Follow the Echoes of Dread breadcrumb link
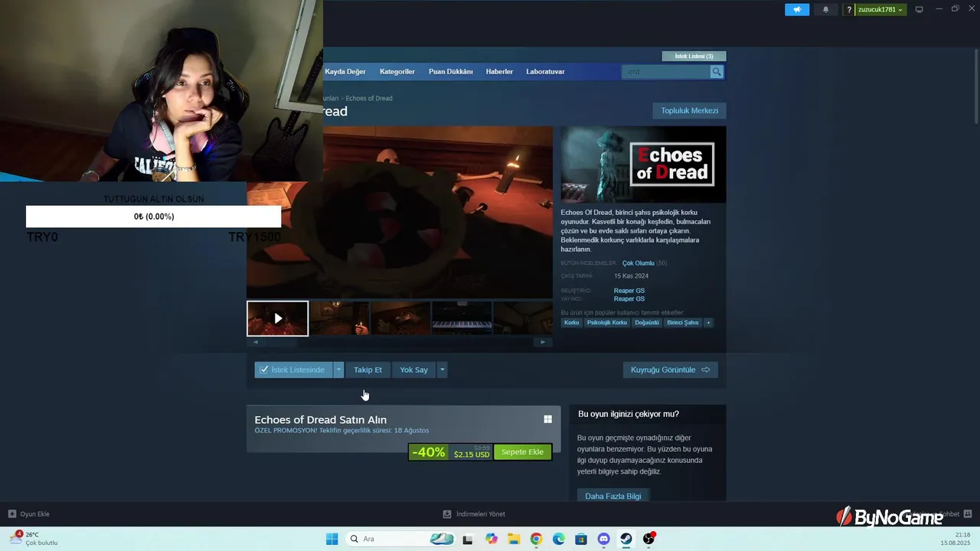 (369, 98)
